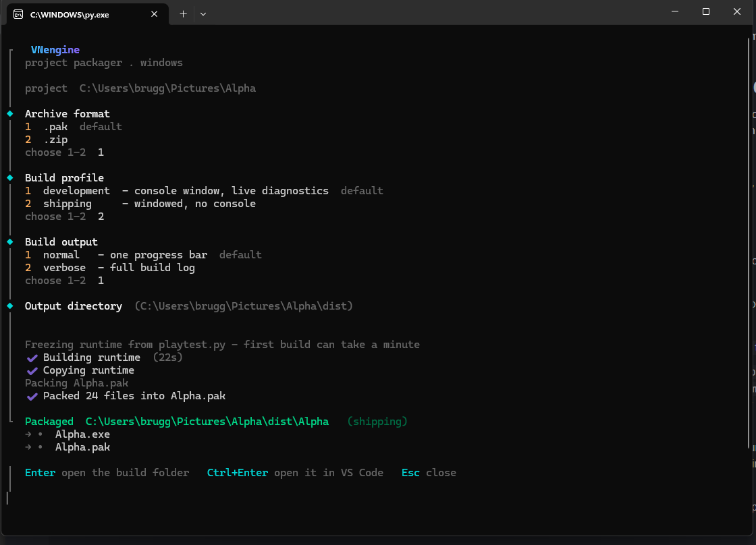Click the 'Freezing runtime from playtest.py' line
Viewport: 756px width, 545px height.
[x=222, y=345]
